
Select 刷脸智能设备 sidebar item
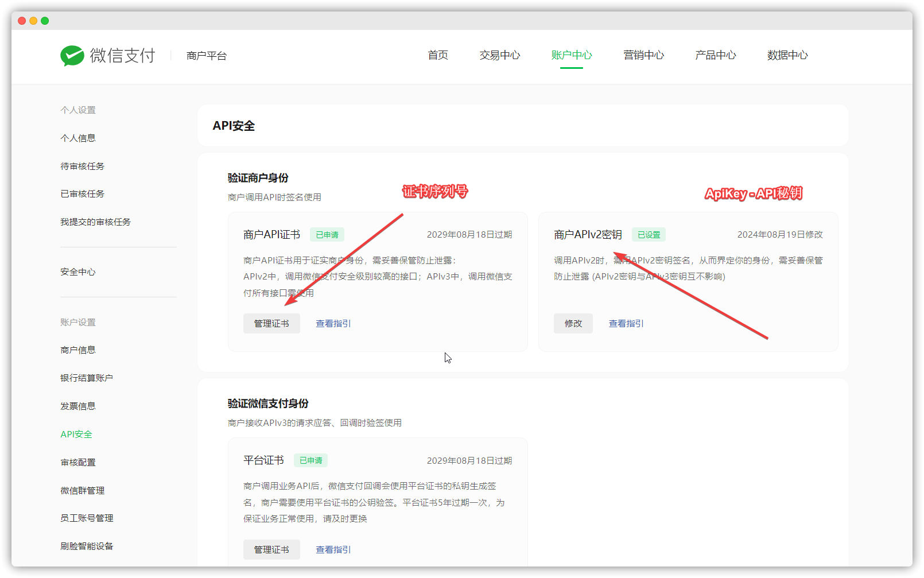click(87, 546)
